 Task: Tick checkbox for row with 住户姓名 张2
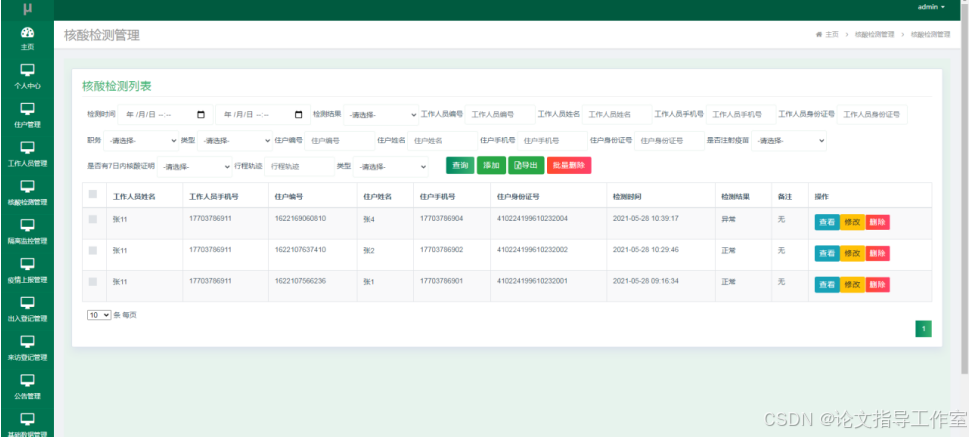point(93,250)
